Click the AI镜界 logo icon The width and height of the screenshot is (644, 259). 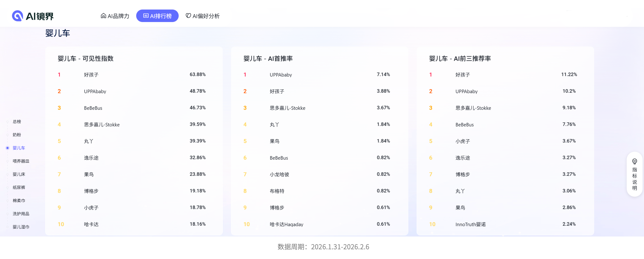point(17,16)
